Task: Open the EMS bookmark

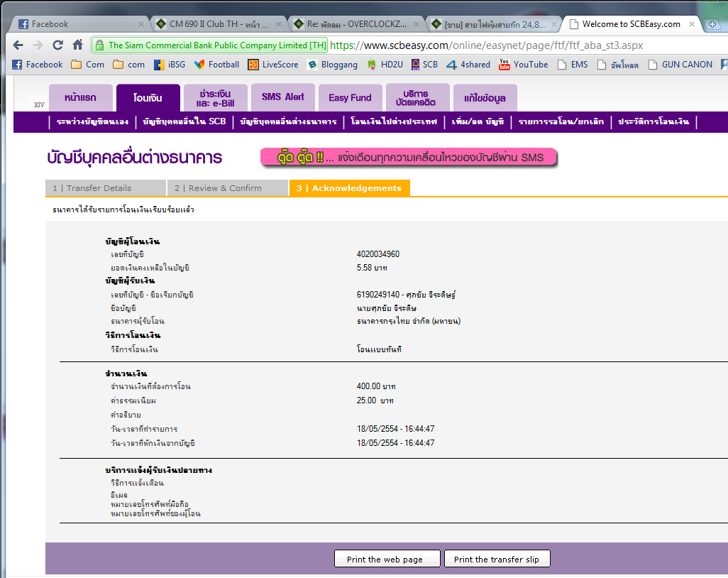Action: point(573,65)
